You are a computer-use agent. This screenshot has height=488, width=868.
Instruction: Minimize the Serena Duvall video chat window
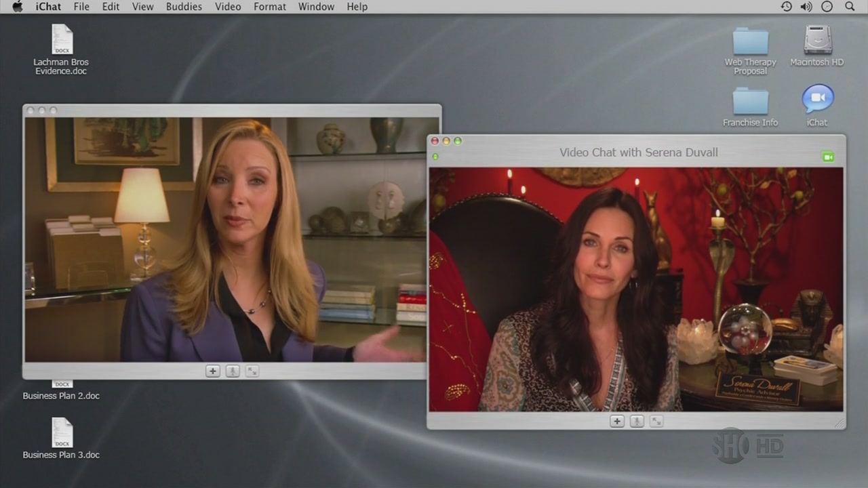tap(446, 141)
